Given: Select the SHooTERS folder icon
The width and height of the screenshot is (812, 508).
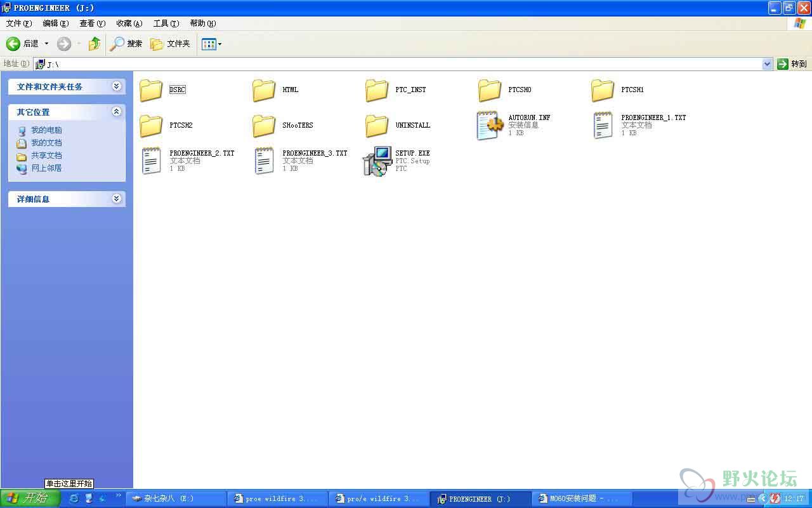Looking at the screenshot, I should [x=264, y=126].
